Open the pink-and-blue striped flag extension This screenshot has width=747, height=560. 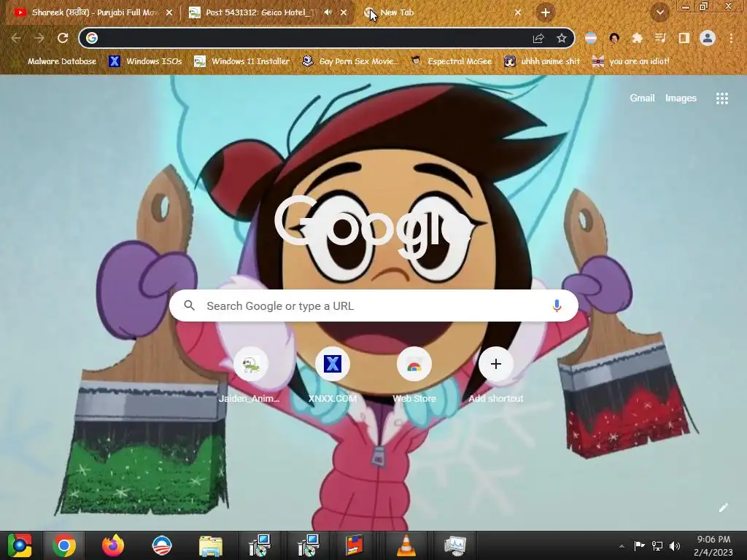tap(591, 38)
